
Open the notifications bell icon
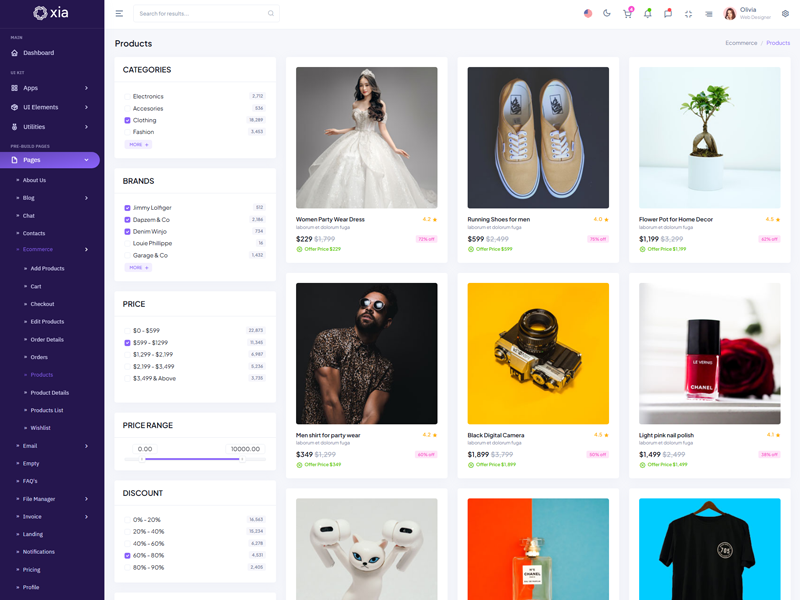[x=648, y=14]
